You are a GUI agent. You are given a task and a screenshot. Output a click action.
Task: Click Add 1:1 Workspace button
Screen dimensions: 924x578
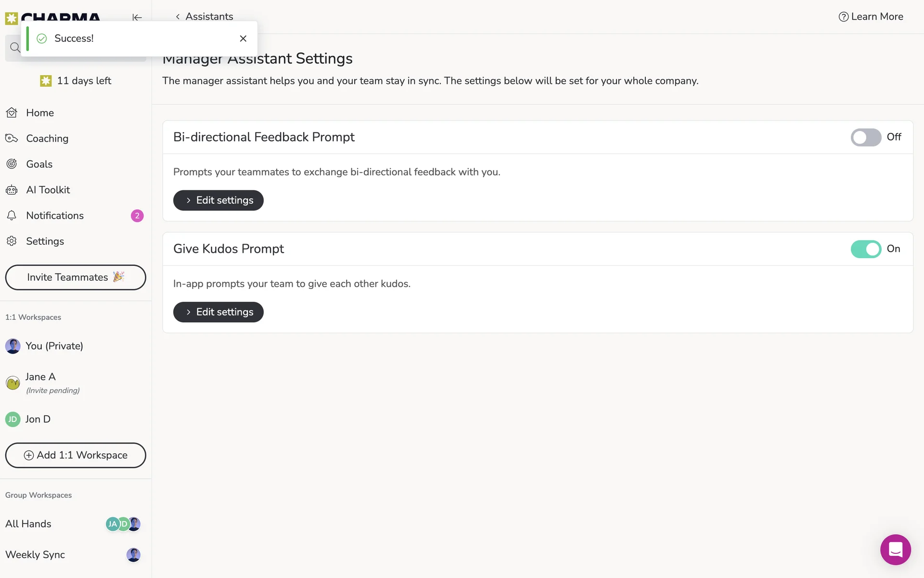click(76, 455)
